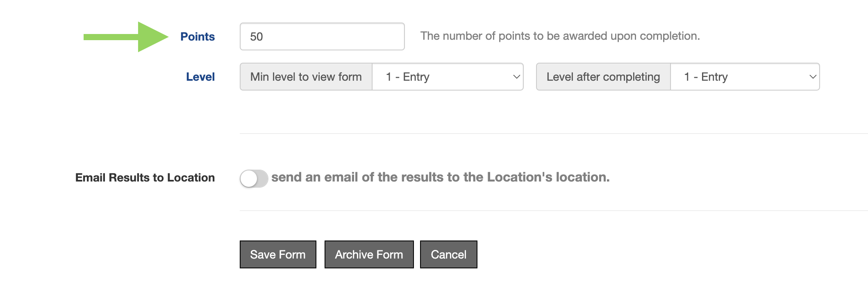Click the value 50 in Points box
Screen dimensions: 868x295
[x=257, y=36]
